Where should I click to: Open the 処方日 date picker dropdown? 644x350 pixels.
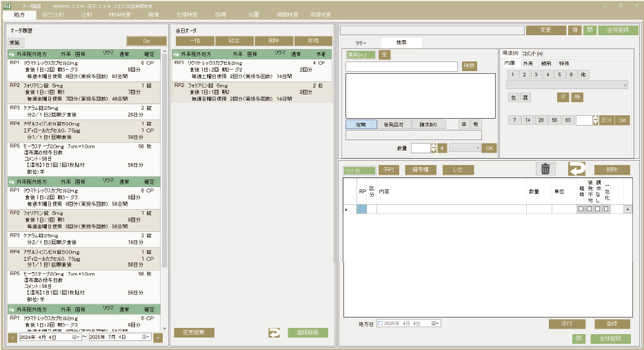pyautogui.click(x=435, y=324)
